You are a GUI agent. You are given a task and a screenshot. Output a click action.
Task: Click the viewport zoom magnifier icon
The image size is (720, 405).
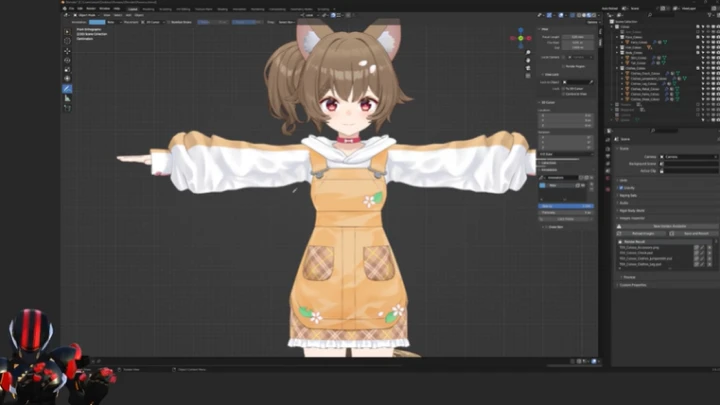pos(528,53)
